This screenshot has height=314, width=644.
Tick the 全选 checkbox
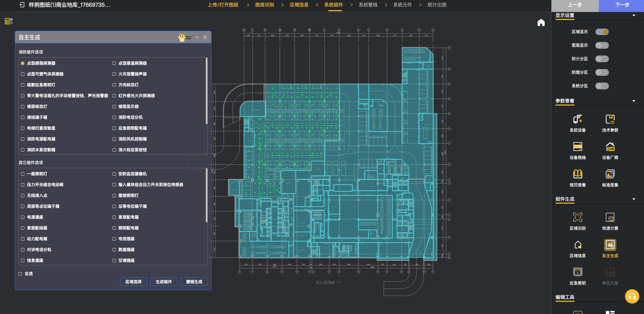pyautogui.click(x=21, y=274)
